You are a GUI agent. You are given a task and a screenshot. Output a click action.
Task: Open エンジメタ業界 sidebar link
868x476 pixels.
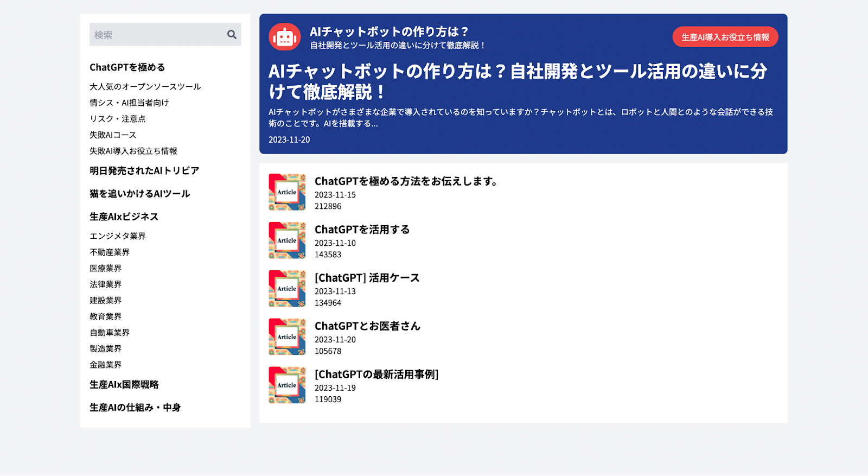click(118, 236)
